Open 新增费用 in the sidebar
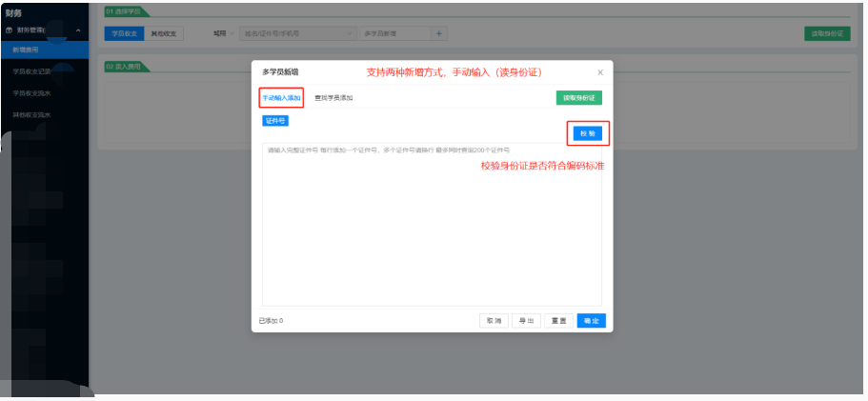The height and width of the screenshot is (401, 868). (x=44, y=50)
